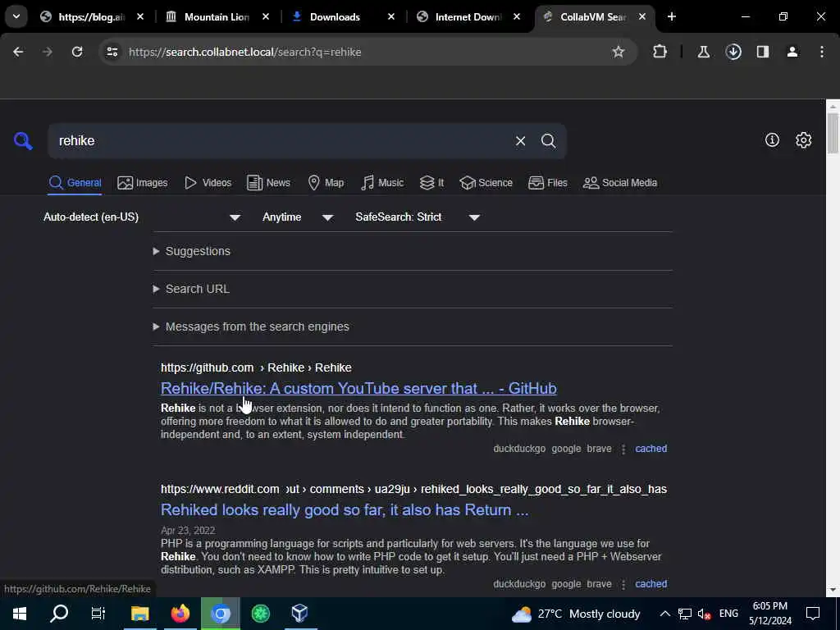The image size is (840, 630).
Task: Select the Images category
Action: coord(143,183)
